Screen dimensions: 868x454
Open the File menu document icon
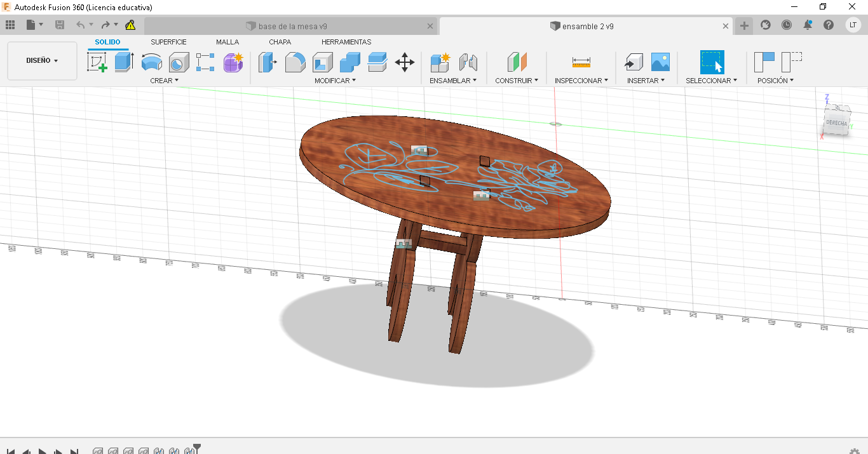click(31, 25)
